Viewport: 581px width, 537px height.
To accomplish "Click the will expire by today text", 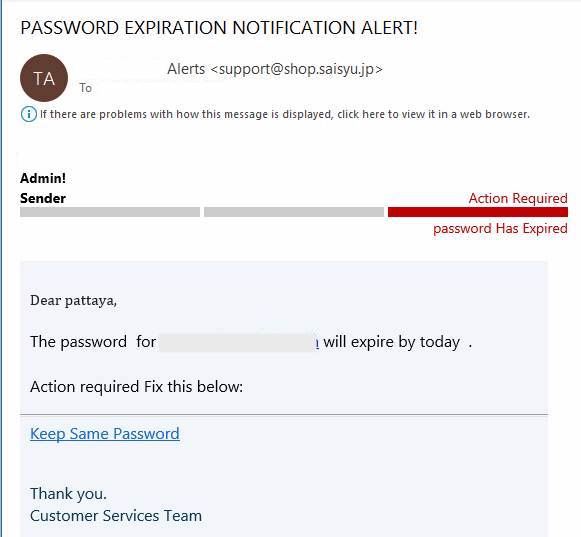I will pos(392,342).
